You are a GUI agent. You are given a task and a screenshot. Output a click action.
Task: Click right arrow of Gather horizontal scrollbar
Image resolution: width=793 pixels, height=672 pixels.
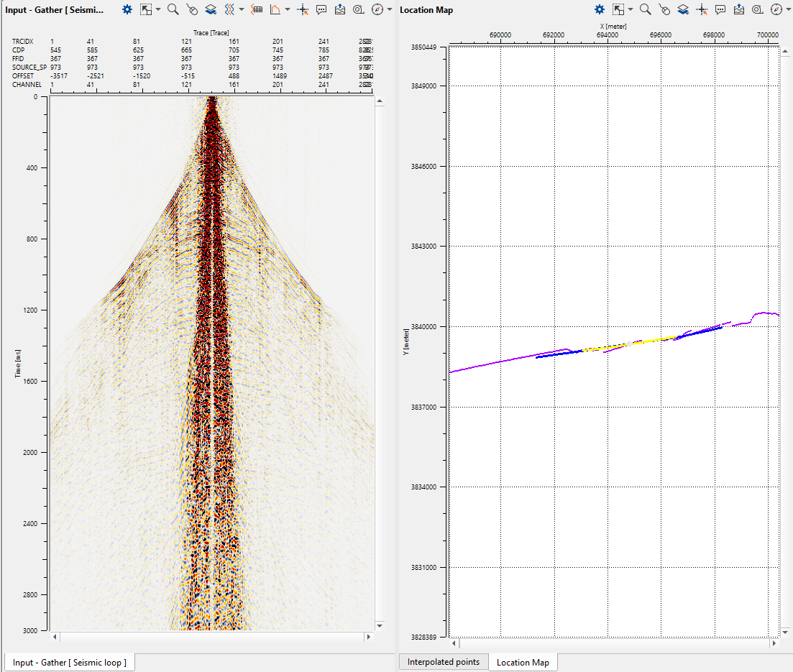tap(369, 637)
